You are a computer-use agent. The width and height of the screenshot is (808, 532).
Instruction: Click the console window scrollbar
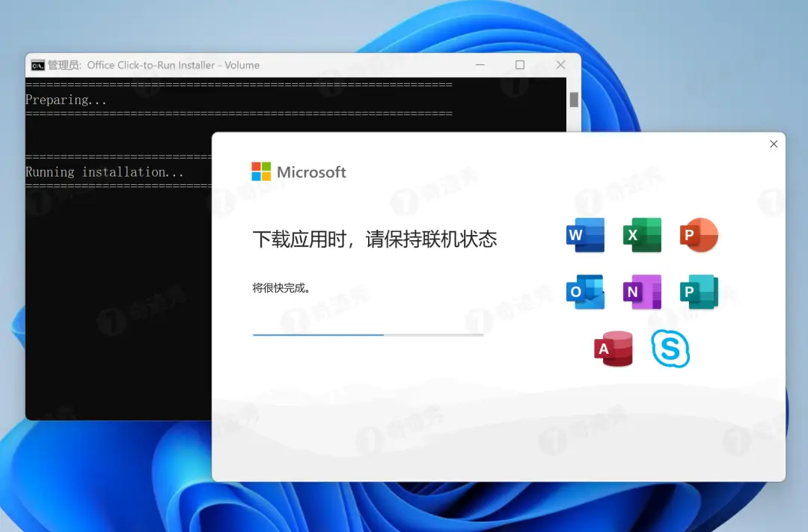573,98
